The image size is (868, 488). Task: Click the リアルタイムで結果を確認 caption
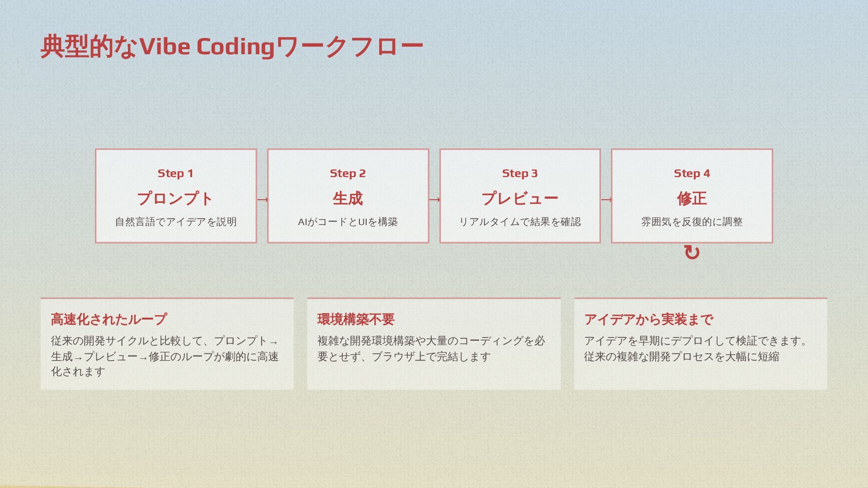click(520, 222)
